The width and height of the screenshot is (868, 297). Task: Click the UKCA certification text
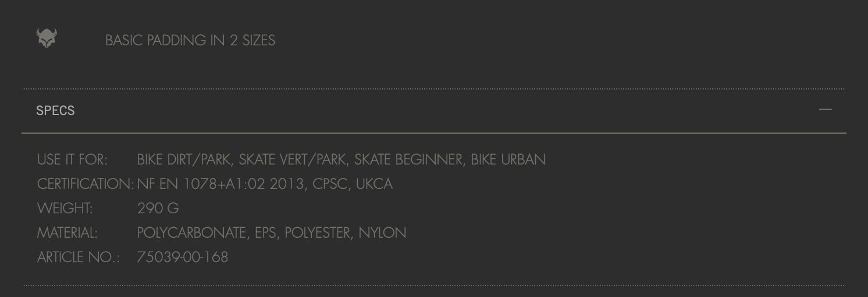[374, 184]
